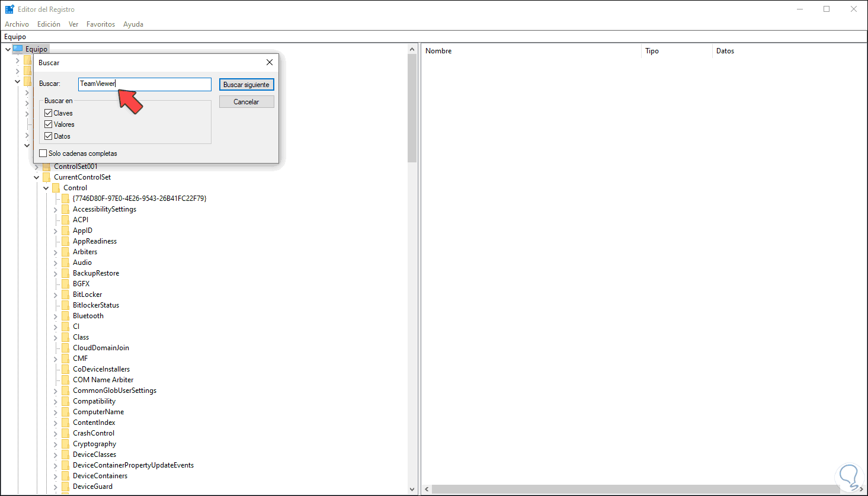Close the Buscar dialog
Viewport: 868px width, 496px height.
click(x=270, y=62)
